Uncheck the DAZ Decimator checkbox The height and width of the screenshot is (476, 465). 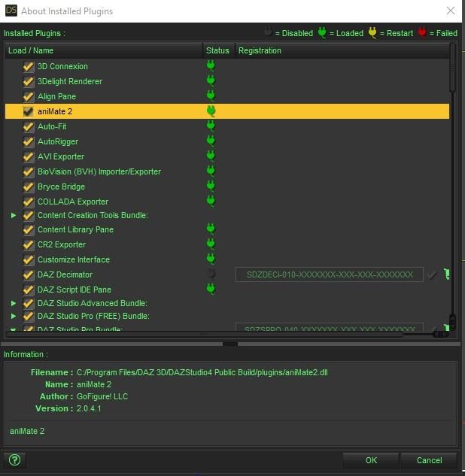pyautogui.click(x=29, y=274)
